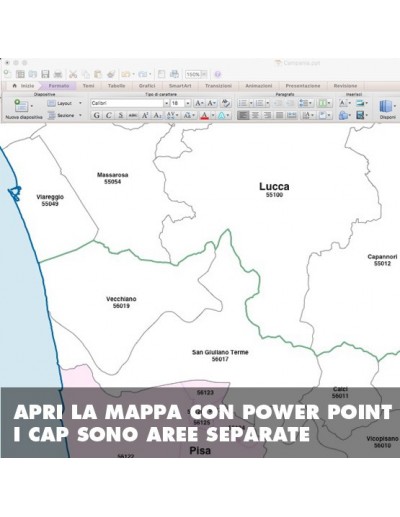
Task: Select the Vecchiano 56019 map label
Action: pos(121,302)
